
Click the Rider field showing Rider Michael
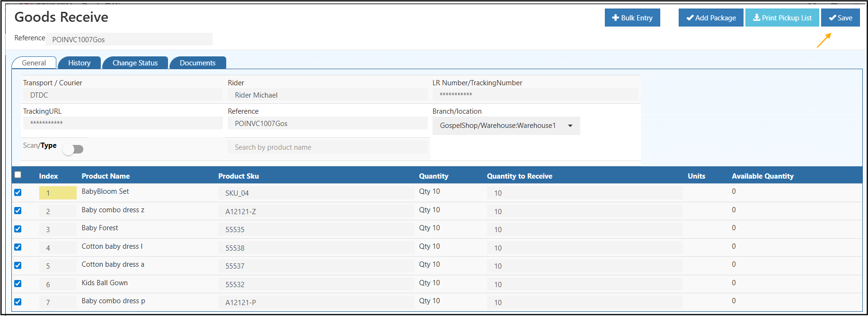pos(328,95)
